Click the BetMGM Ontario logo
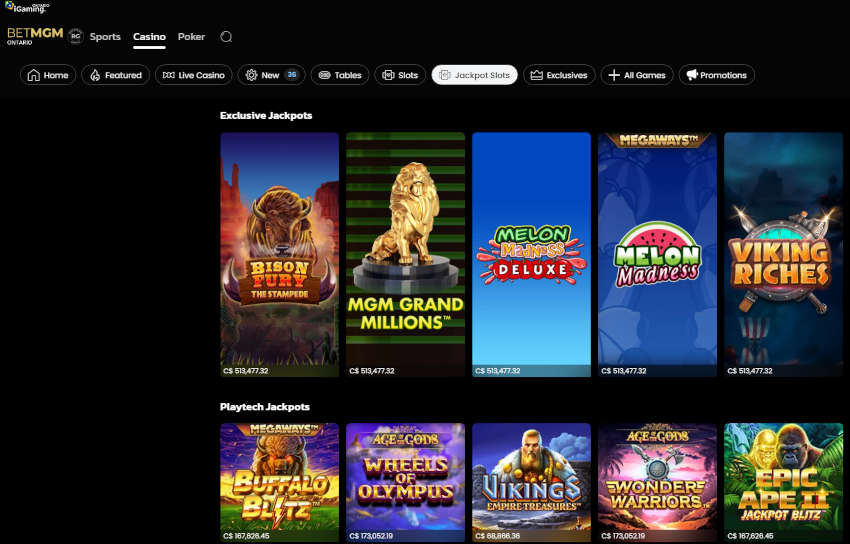 [x=35, y=36]
